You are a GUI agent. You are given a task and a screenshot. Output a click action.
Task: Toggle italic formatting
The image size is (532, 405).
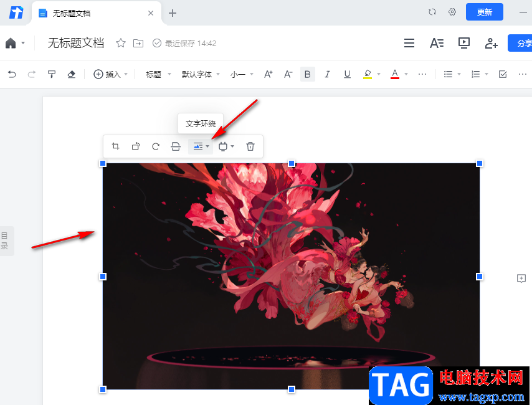[x=327, y=74]
